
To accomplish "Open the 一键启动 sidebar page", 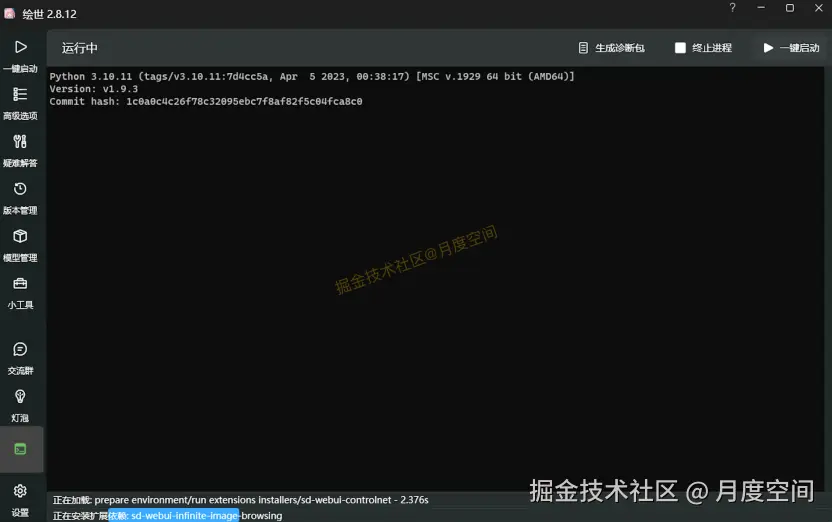I will point(20,56).
